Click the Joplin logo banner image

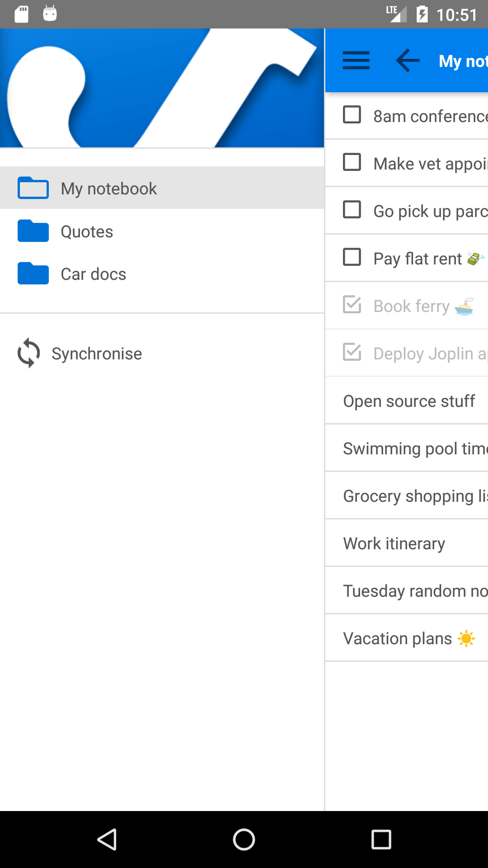click(162, 88)
